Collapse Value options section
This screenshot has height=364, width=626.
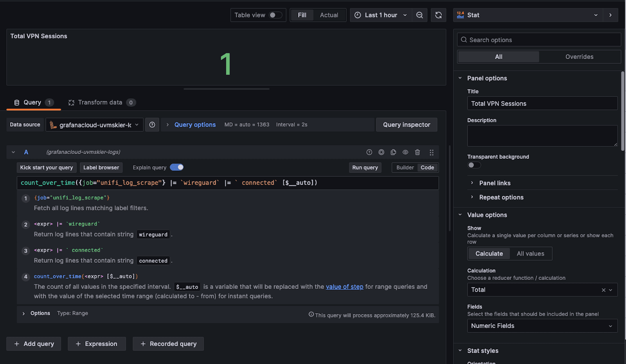click(x=460, y=215)
